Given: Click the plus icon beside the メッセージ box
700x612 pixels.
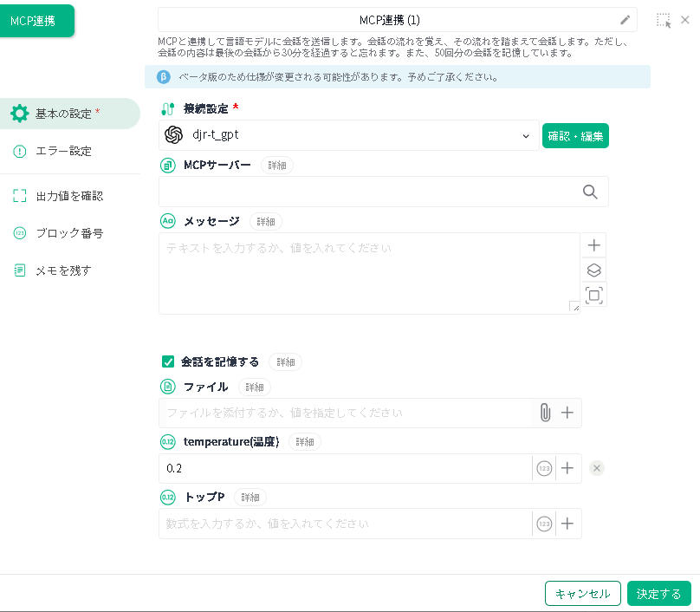Looking at the screenshot, I should (594, 245).
